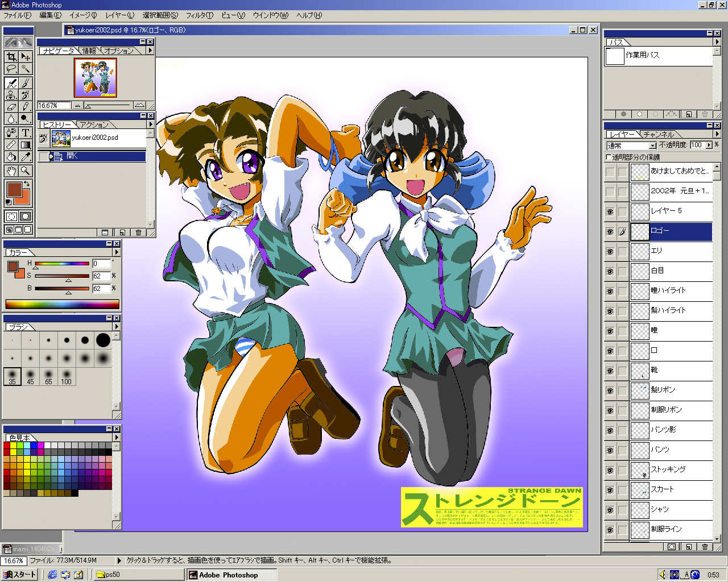Open Swatches palette flyout menu arrow
728x582 pixels.
(116, 438)
